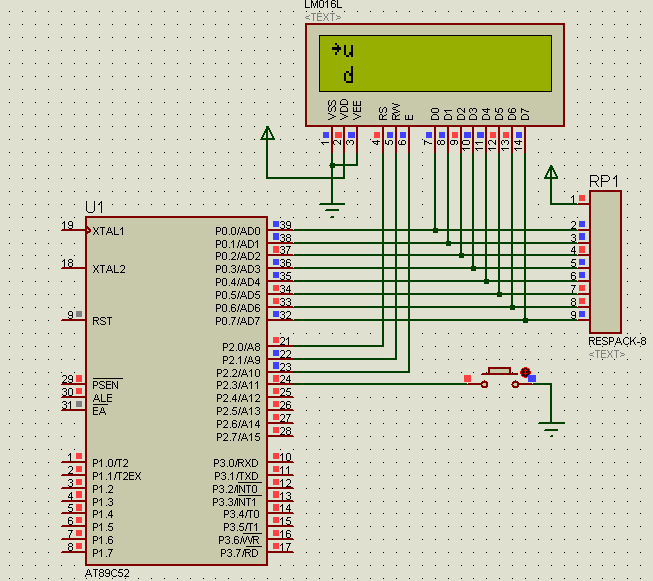
Task: Select the LM016L part name text
Action: point(323,5)
